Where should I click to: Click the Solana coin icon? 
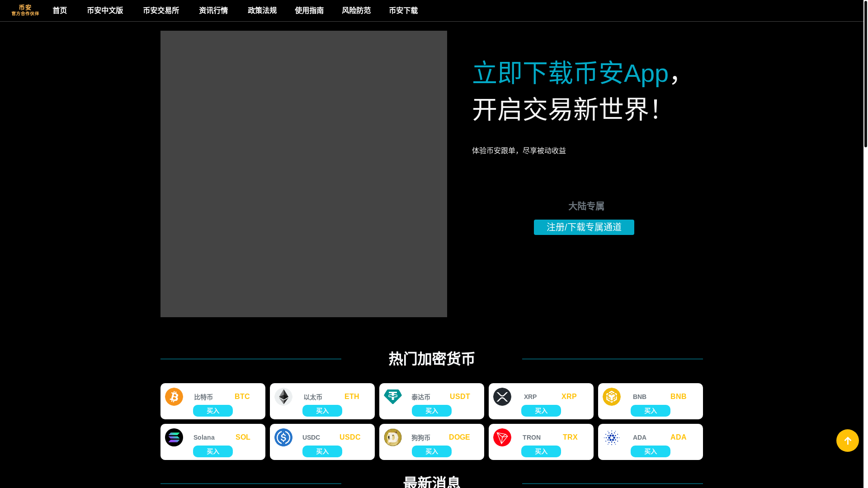[x=174, y=437]
